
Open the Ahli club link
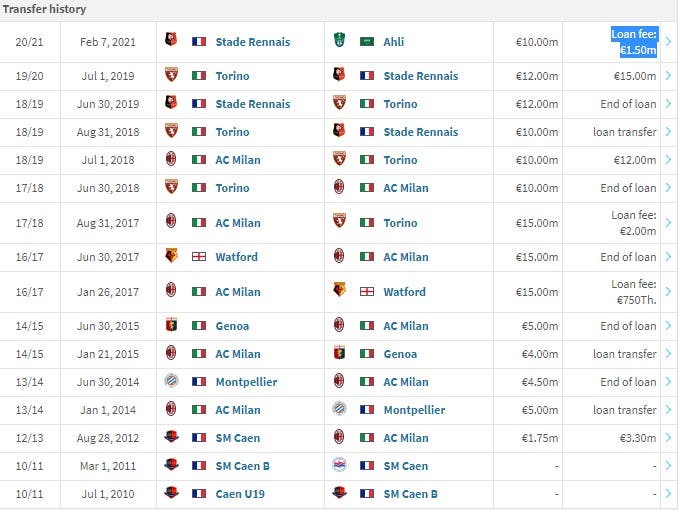pyautogui.click(x=393, y=42)
